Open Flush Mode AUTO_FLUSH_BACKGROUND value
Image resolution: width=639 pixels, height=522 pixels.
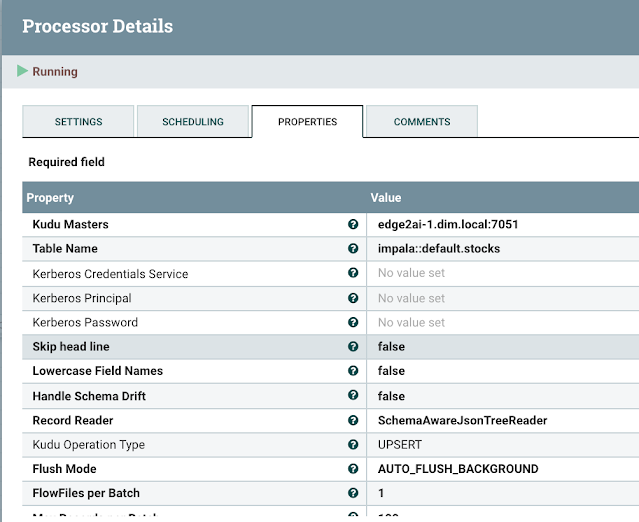click(458, 469)
